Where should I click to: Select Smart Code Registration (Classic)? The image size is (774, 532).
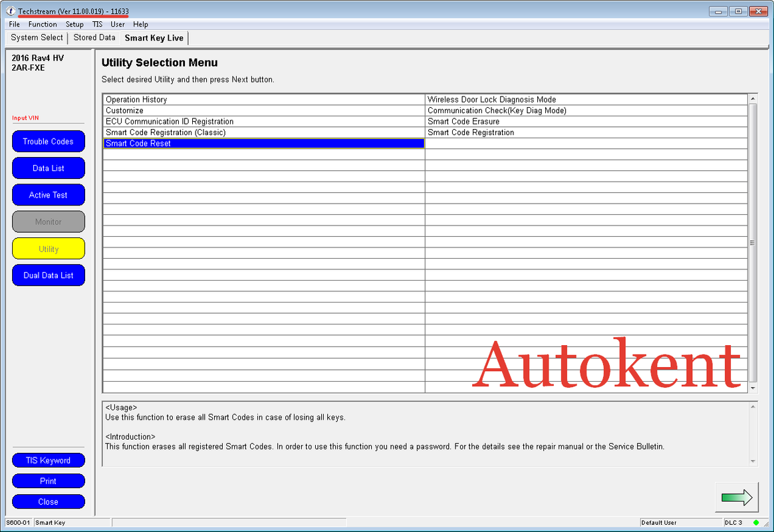tap(264, 132)
